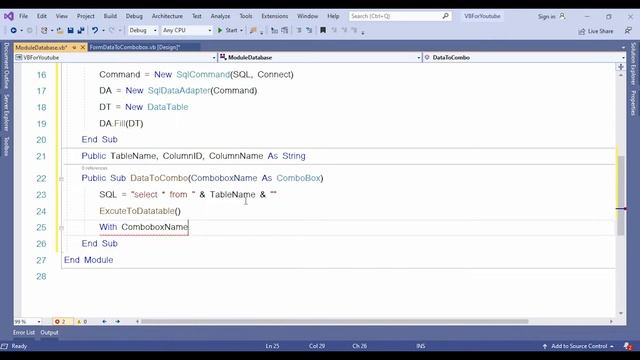Click the Redo toolbar icon
This screenshot has height=360, width=640.
(x=112, y=31)
